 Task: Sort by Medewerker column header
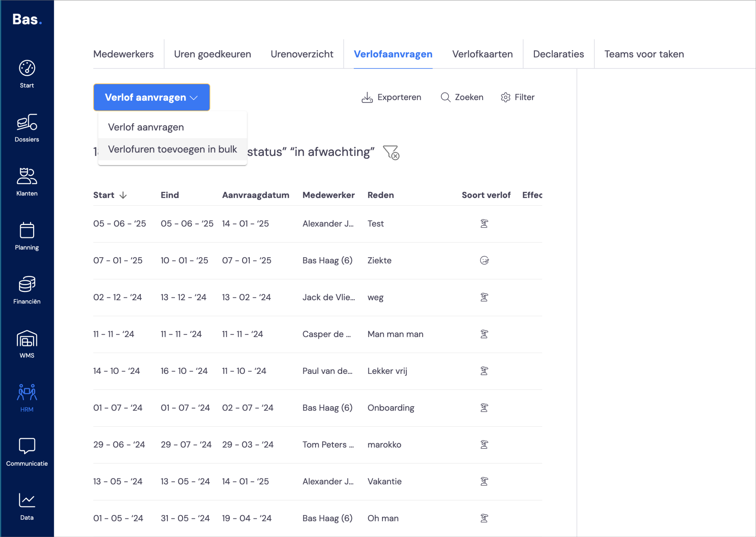tap(328, 195)
